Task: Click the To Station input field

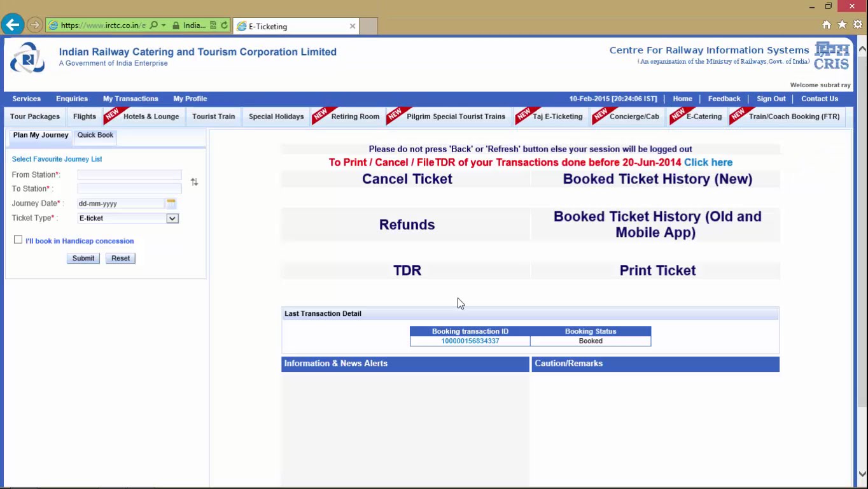Action: point(129,188)
